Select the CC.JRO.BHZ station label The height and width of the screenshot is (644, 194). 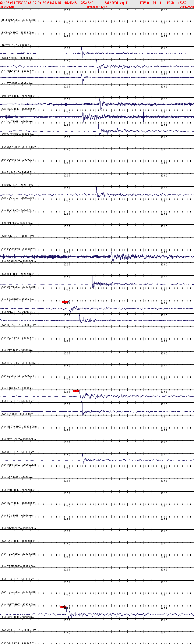point(18,58)
